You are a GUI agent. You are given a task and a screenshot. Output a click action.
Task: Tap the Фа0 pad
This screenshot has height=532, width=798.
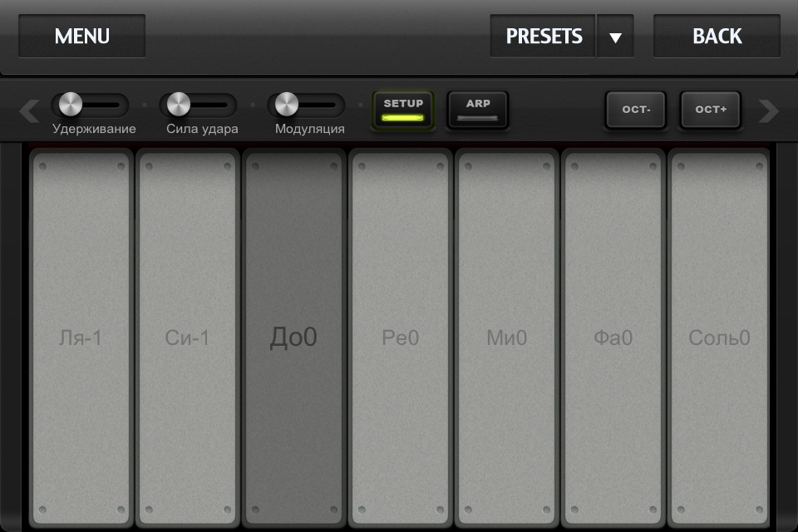[x=613, y=338]
